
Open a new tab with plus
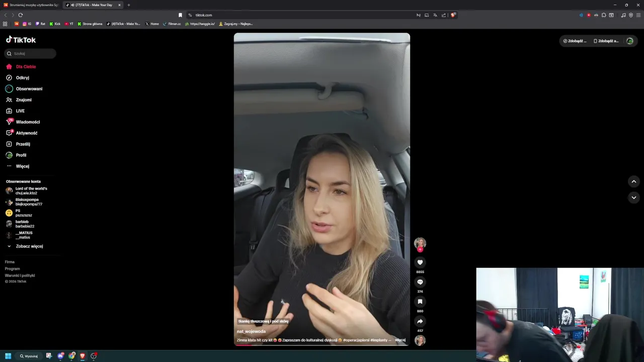tap(129, 5)
